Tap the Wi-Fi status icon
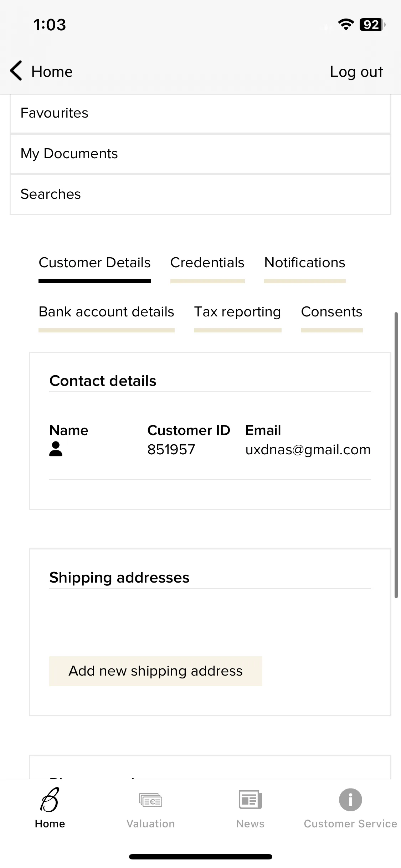The height and width of the screenshot is (868, 401). click(x=346, y=25)
